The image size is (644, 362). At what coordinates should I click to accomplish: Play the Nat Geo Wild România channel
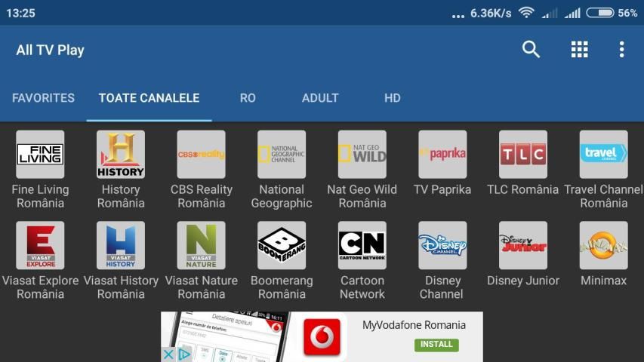point(362,155)
